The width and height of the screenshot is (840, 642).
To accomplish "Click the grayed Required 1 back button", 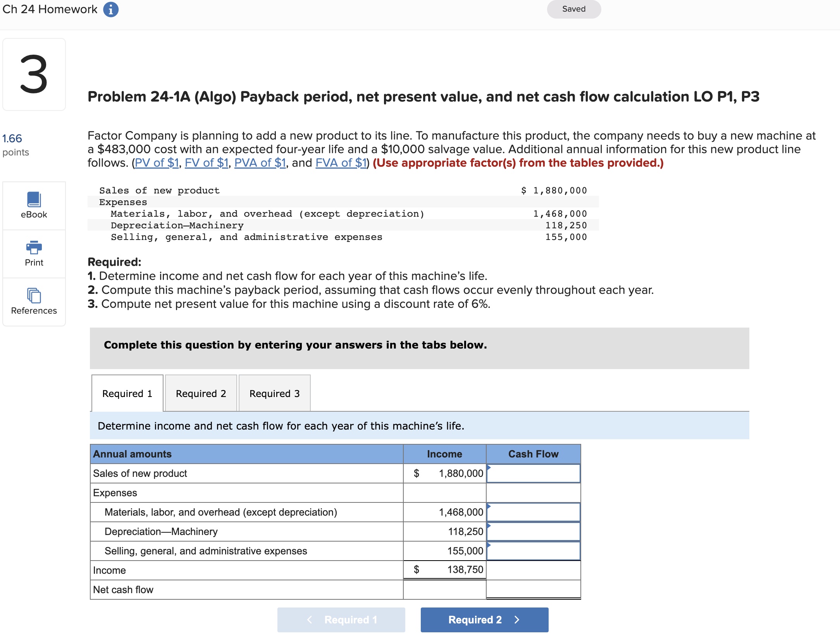I will 340,620.
